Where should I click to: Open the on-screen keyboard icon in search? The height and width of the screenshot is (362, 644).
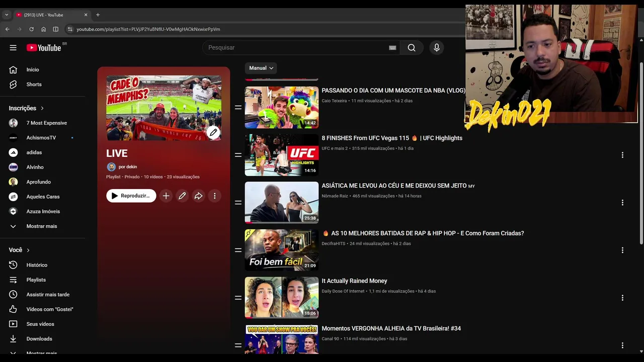pyautogui.click(x=392, y=48)
